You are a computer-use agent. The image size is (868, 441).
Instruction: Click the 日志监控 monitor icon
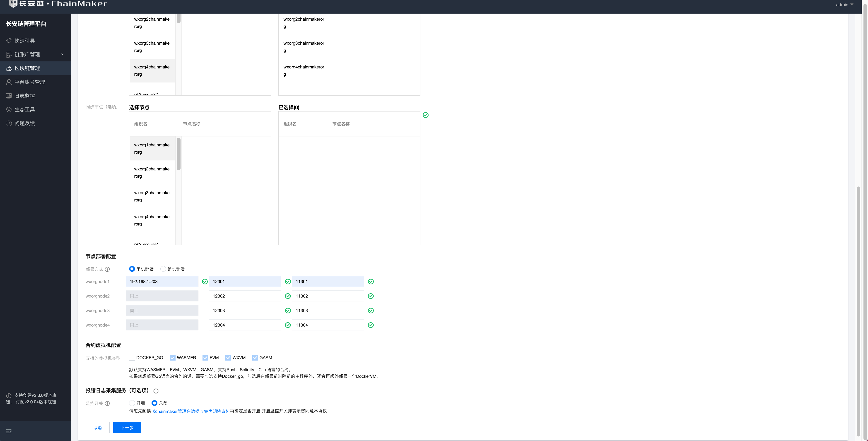pyautogui.click(x=9, y=96)
